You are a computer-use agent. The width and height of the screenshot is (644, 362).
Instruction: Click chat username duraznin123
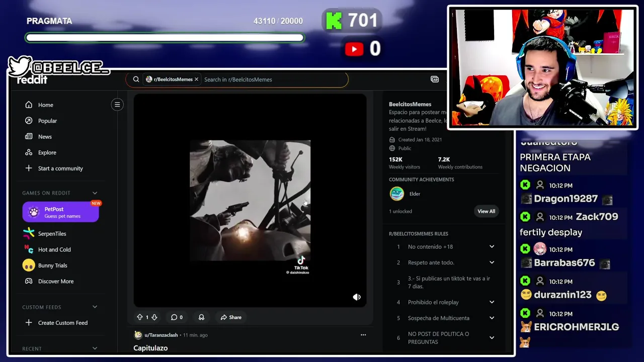562,295
